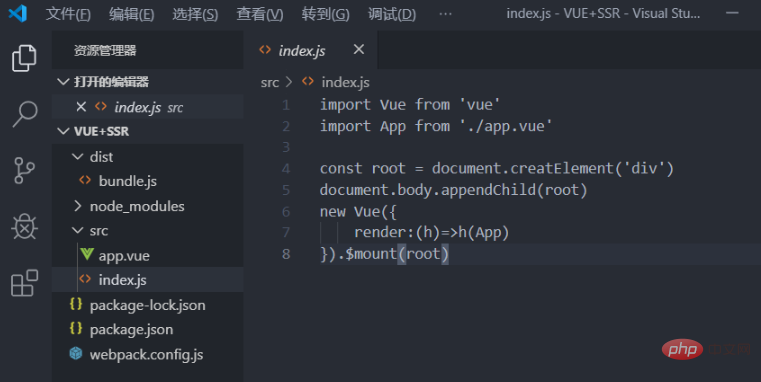This screenshot has height=382, width=761.
Task: Click render:(h)=>h(App) on line 7
Action: (431, 232)
